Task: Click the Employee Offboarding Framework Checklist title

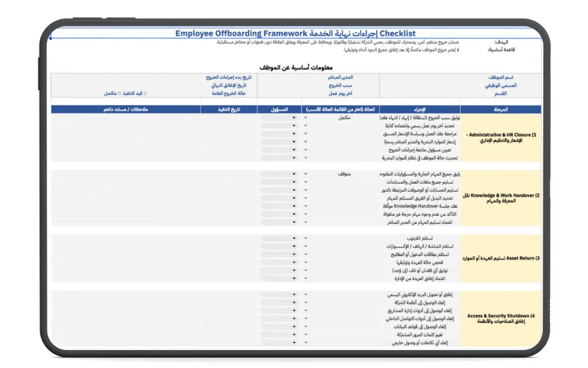Action: (296, 34)
